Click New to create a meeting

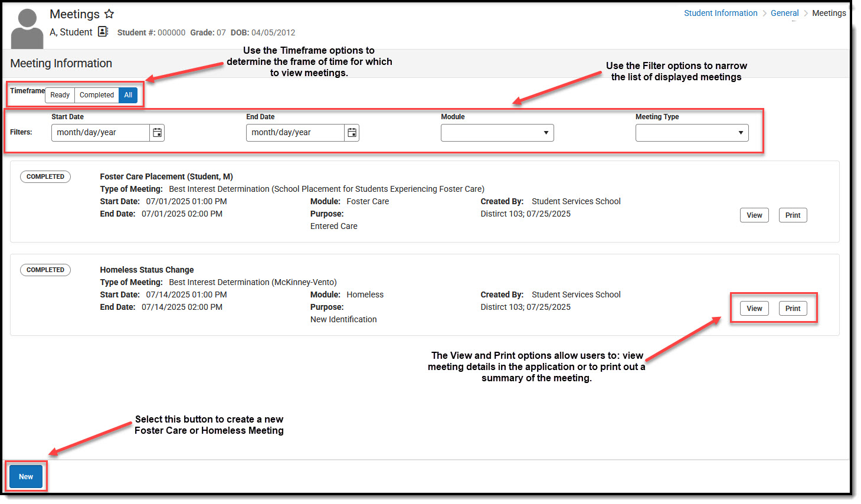(x=25, y=476)
